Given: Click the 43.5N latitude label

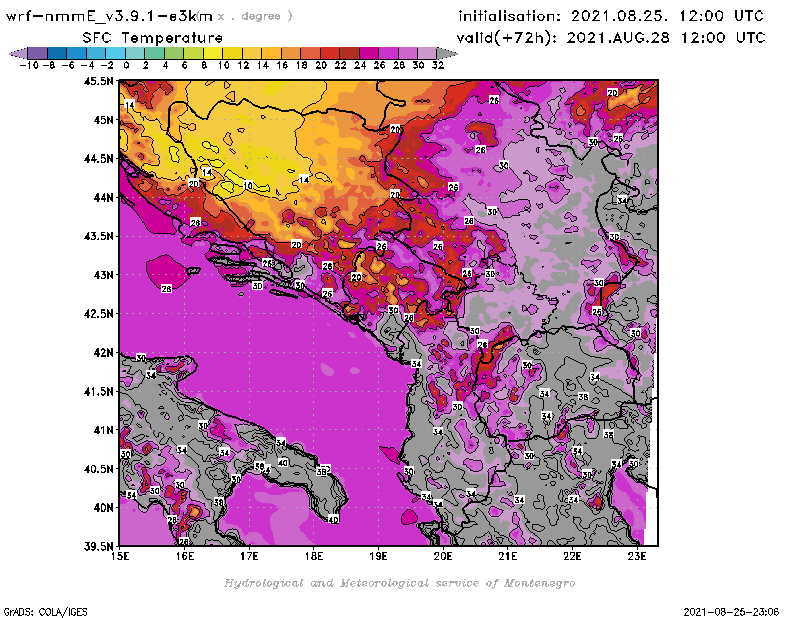Looking at the screenshot, I should point(98,236).
